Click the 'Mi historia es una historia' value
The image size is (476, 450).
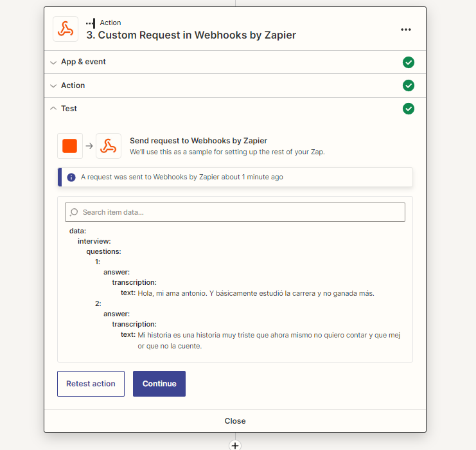(269, 340)
